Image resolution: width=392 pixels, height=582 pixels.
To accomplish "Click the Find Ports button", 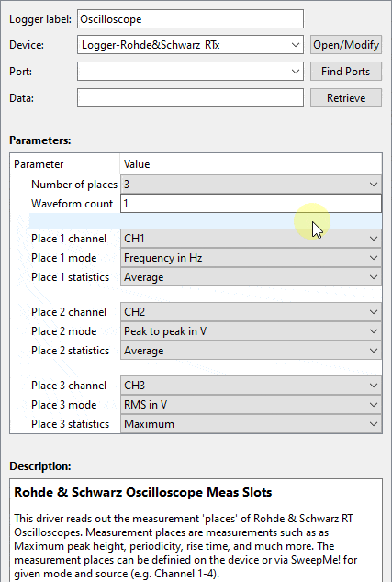I will [346, 72].
